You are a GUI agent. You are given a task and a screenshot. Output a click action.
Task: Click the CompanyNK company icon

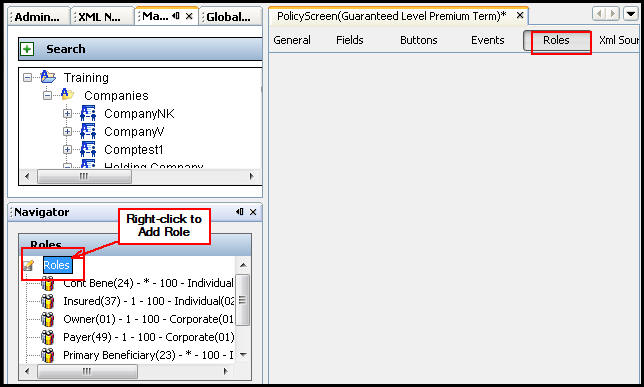coord(88,113)
